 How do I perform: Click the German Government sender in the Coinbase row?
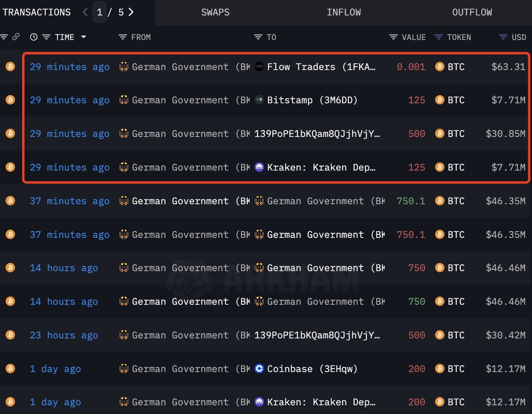coord(191,368)
